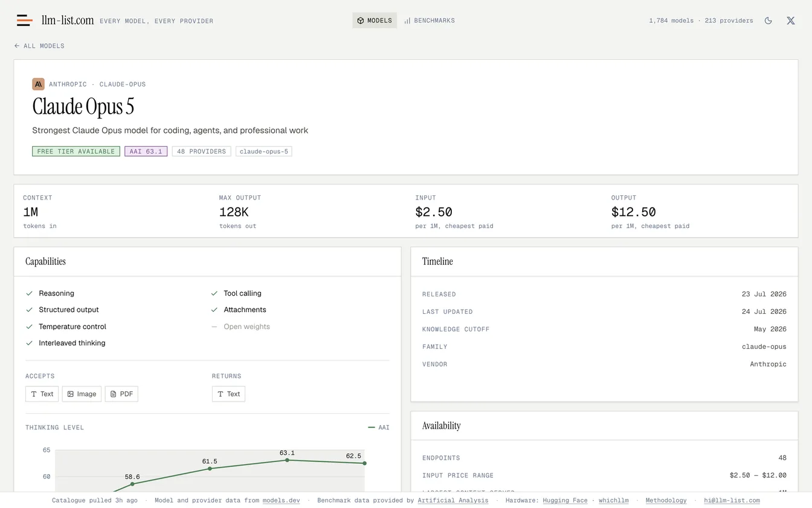Go back to All Models
The image size is (812, 508).
[39, 46]
